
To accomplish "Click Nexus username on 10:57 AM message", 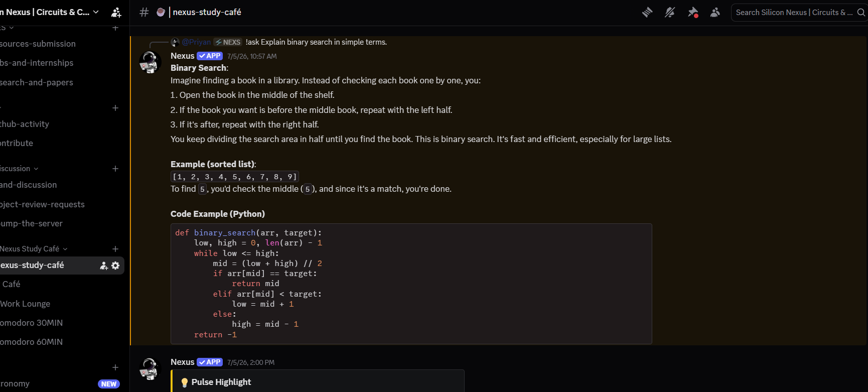I will 182,56.
